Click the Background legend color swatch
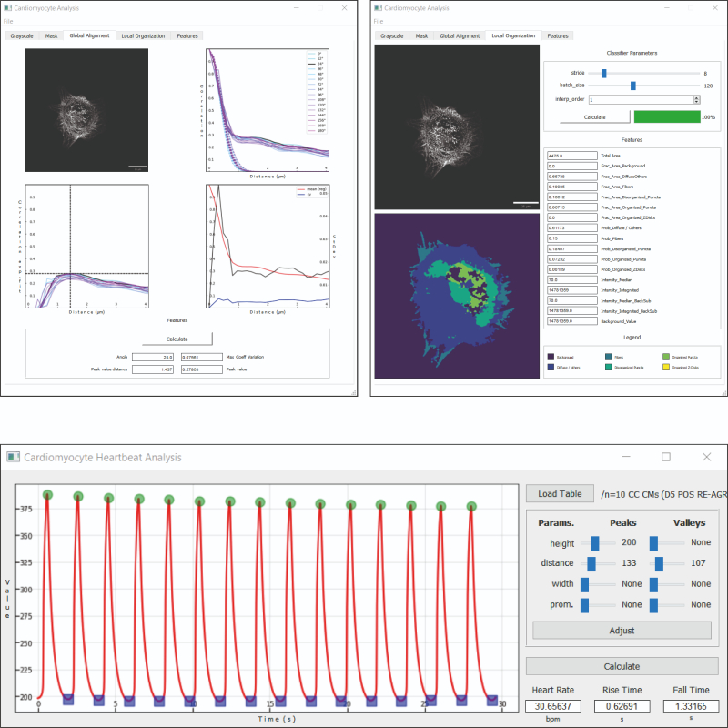Image resolution: width=728 pixels, height=728 pixels. [551, 357]
